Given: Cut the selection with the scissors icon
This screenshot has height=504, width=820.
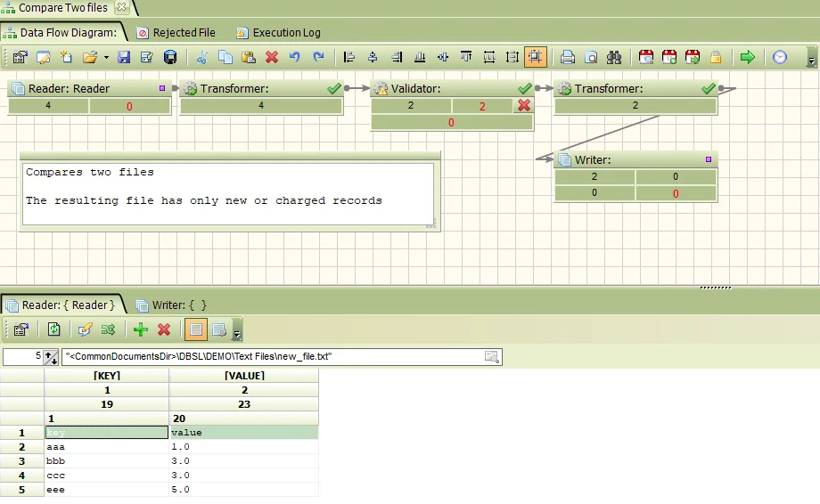Looking at the screenshot, I should 202,57.
